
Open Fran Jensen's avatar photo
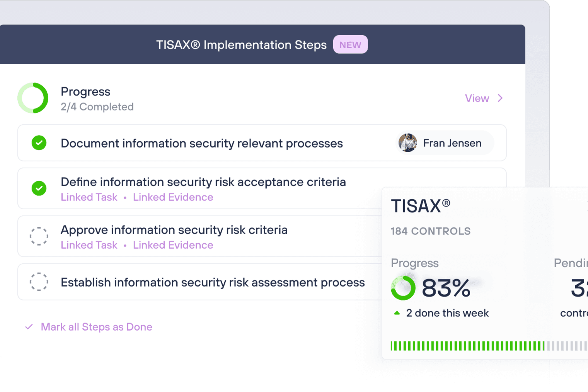(x=408, y=143)
